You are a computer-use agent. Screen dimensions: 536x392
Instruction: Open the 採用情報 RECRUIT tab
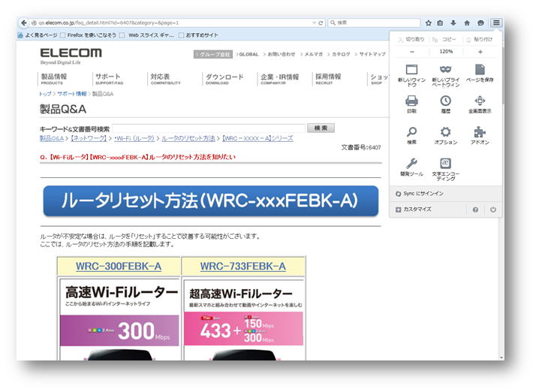click(328, 78)
